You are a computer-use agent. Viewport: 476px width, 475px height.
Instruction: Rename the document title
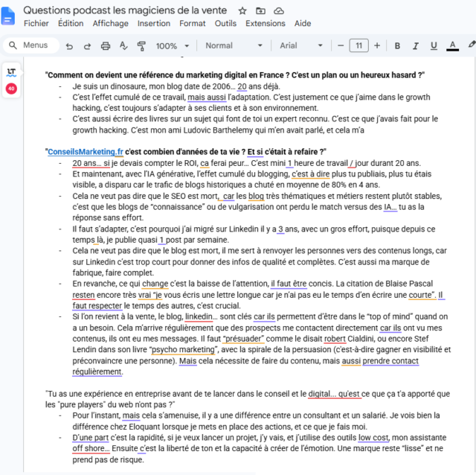click(x=125, y=10)
